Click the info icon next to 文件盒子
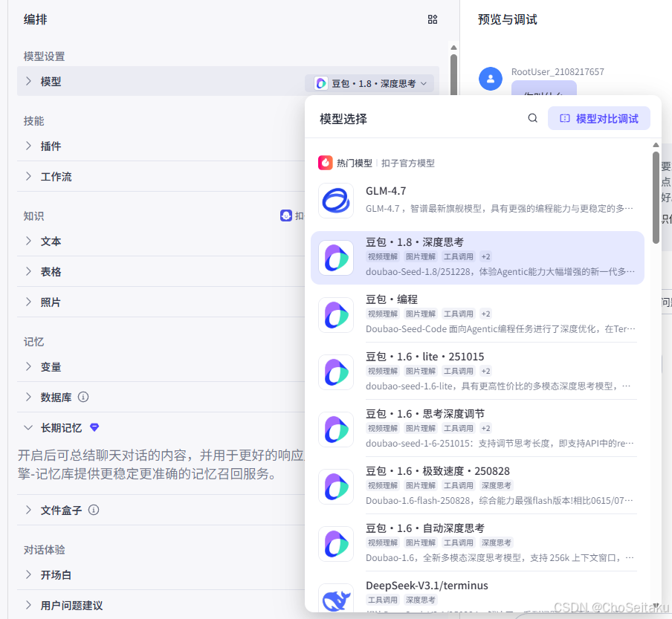672x619 pixels. 94,510
